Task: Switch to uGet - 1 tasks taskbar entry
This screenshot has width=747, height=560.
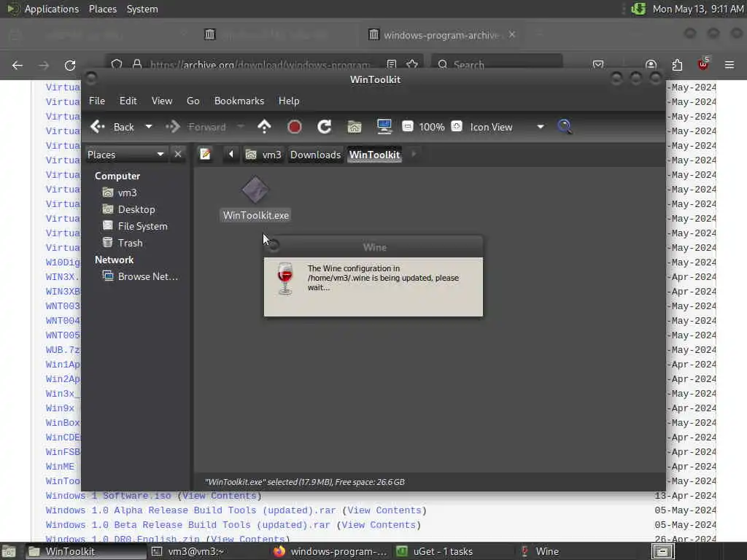Action: pos(454,551)
